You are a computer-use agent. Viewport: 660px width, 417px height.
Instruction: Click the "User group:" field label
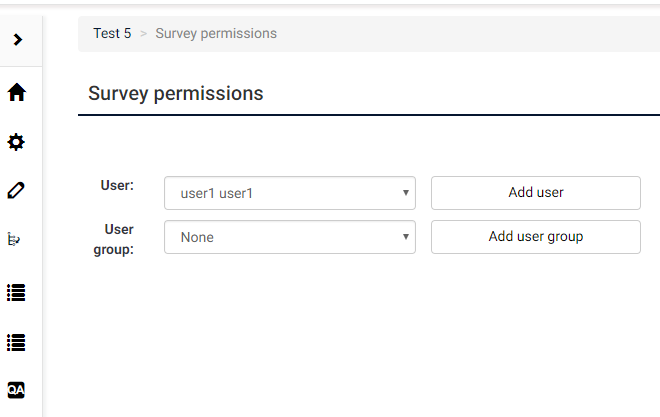pyautogui.click(x=117, y=239)
